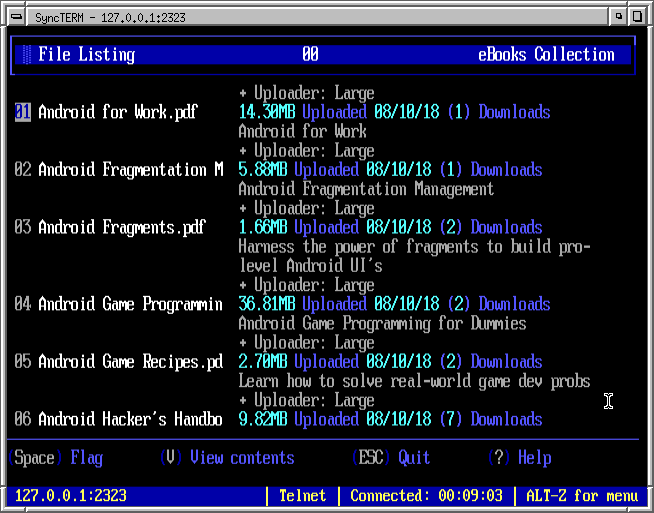Click description 'Android Fragmentation Management'
The height and width of the screenshot is (513, 654).
(x=366, y=189)
